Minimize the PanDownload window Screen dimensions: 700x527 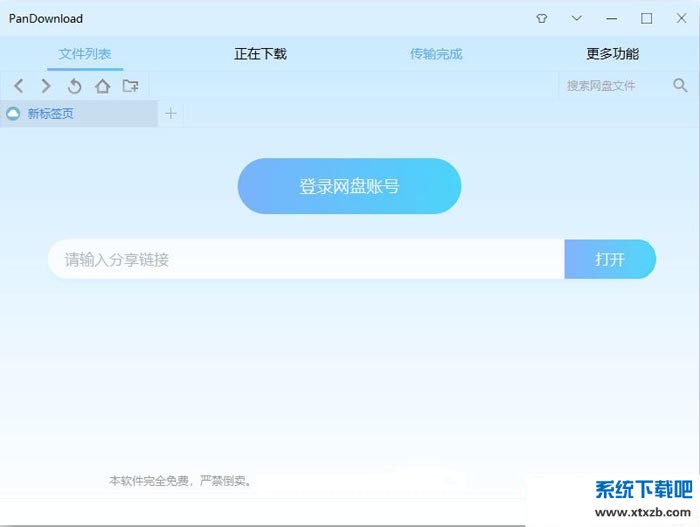(612, 18)
